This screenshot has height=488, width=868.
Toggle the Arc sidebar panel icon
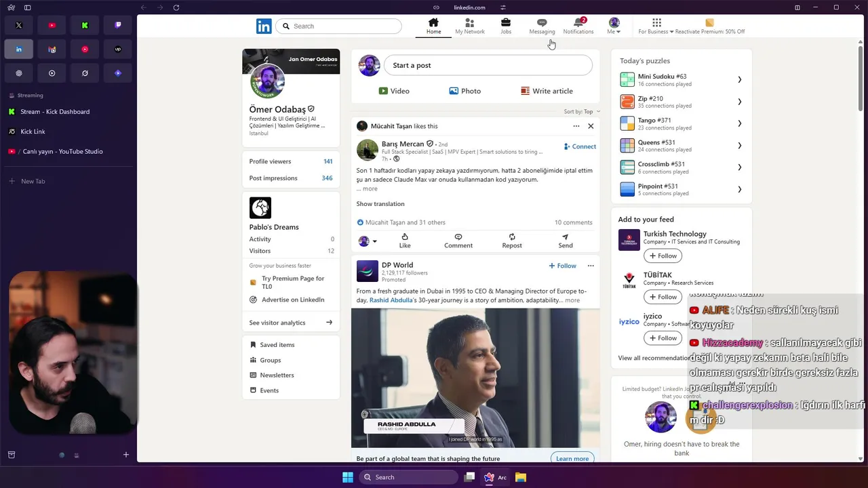(x=27, y=7)
